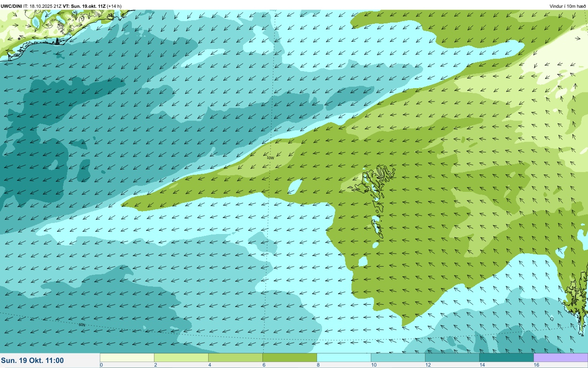
Task: Click the purple above-16 legend swatch
Action: tap(560, 357)
